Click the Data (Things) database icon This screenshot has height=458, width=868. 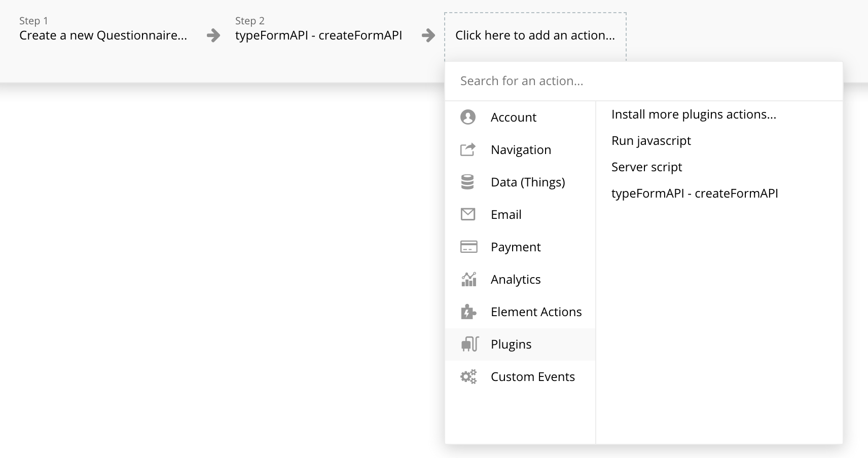click(x=467, y=182)
